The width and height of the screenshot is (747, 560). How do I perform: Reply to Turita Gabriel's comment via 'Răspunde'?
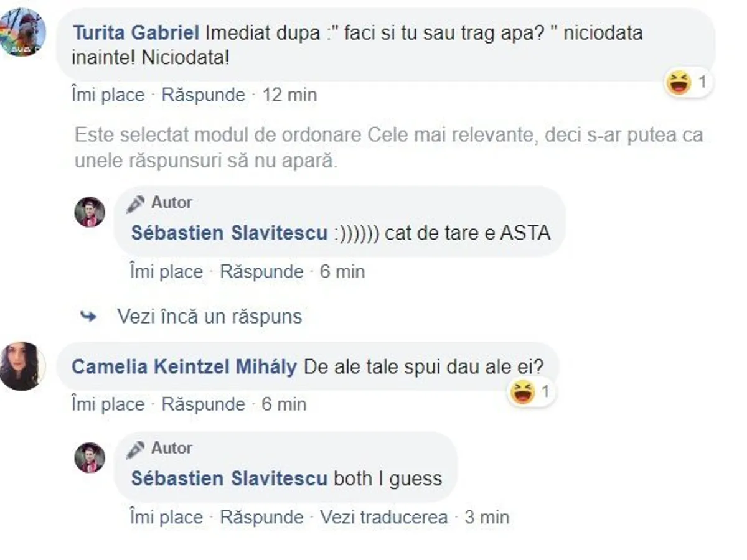pyautogui.click(x=203, y=95)
